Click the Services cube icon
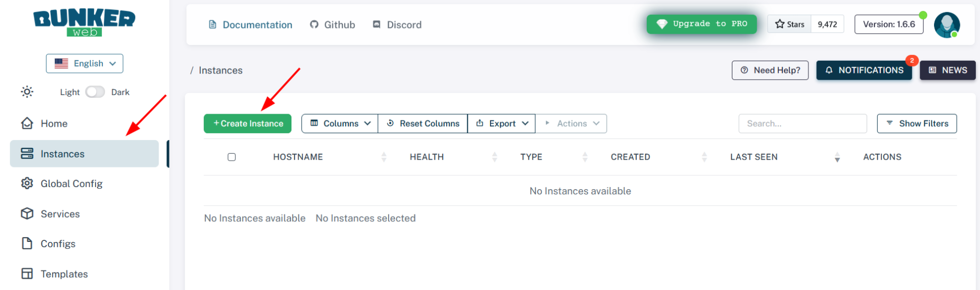 click(27, 213)
